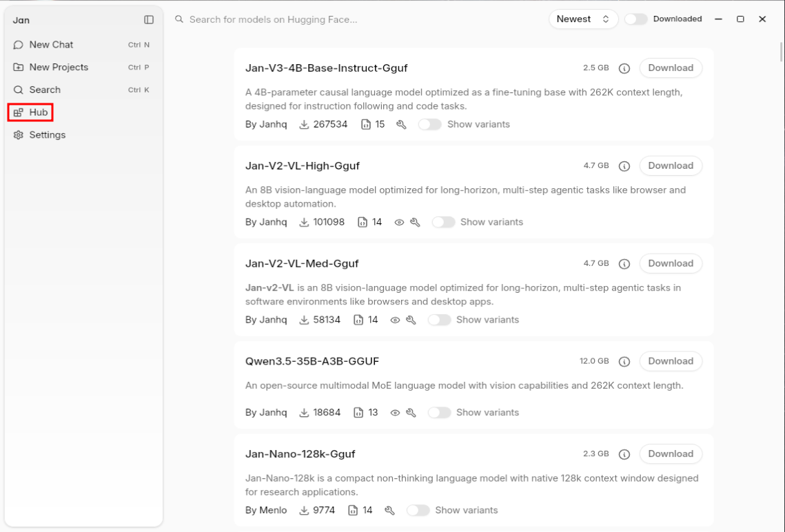Start a New Chat from sidebar
The height and width of the screenshot is (532, 785).
pos(81,45)
